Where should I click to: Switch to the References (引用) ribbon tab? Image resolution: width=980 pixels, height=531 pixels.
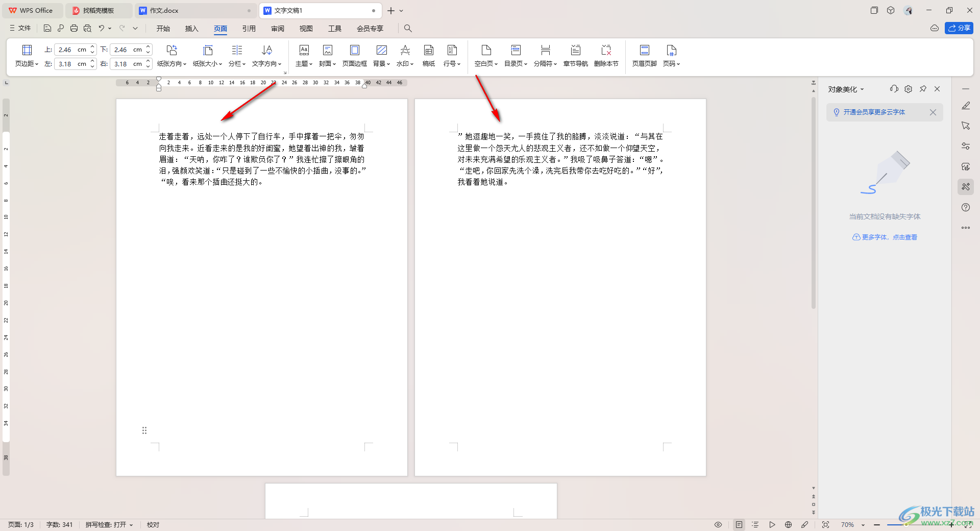249,29
